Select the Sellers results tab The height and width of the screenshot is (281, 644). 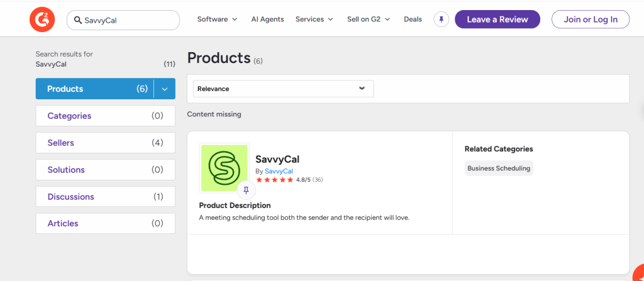(x=106, y=143)
